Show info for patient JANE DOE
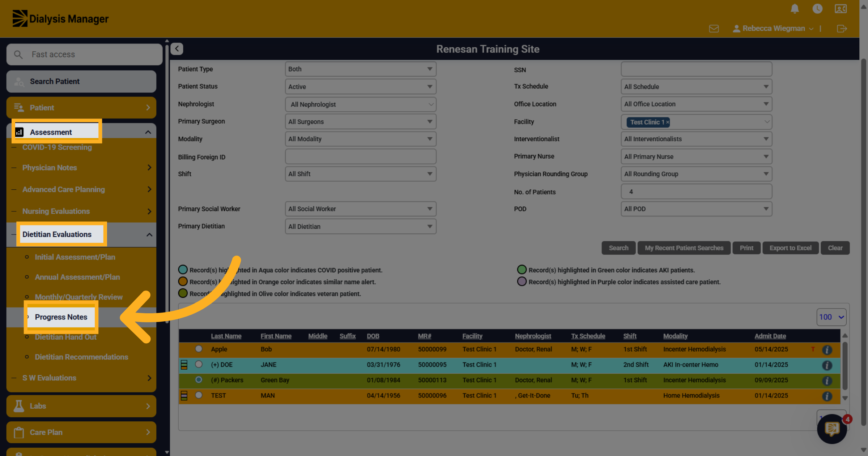Screen dimensions: 868x456 tap(827, 365)
